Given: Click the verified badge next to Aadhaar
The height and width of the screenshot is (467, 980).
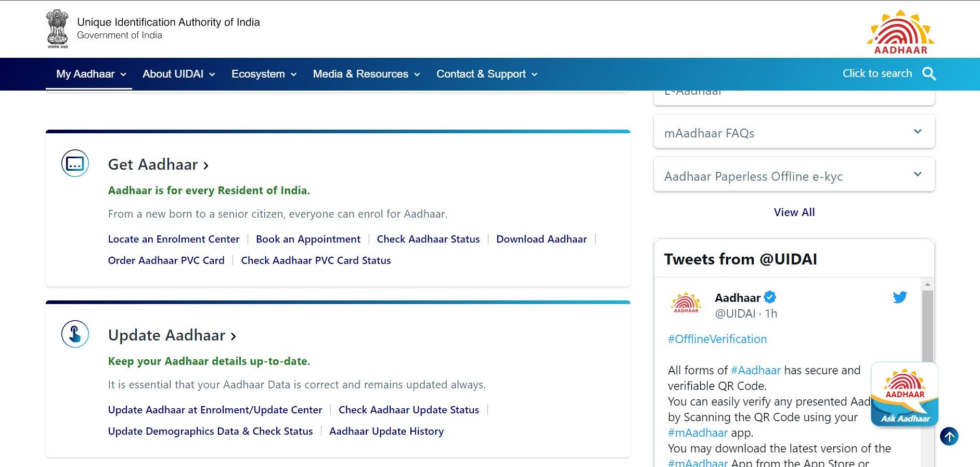Looking at the screenshot, I should (x=770, y=297).
